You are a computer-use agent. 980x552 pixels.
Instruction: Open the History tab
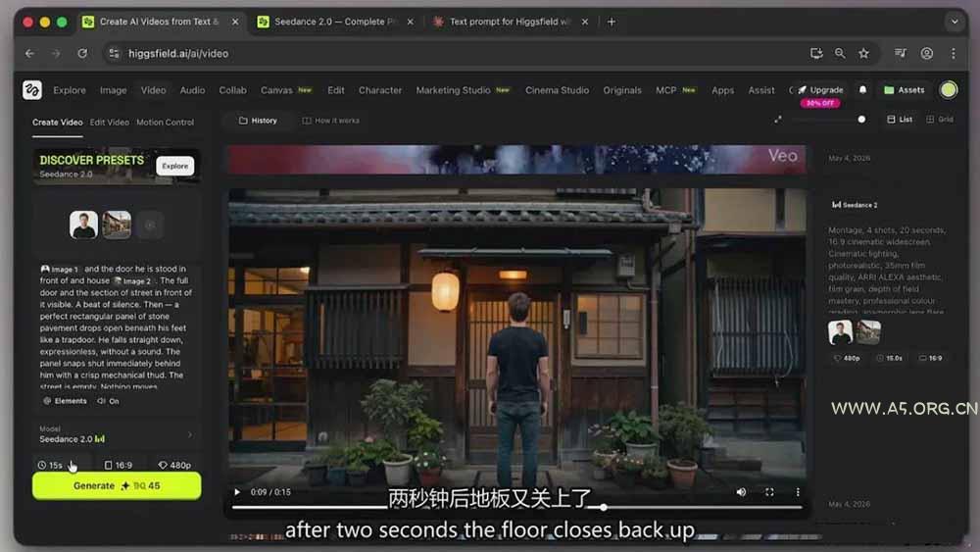(x=258, y=121)
